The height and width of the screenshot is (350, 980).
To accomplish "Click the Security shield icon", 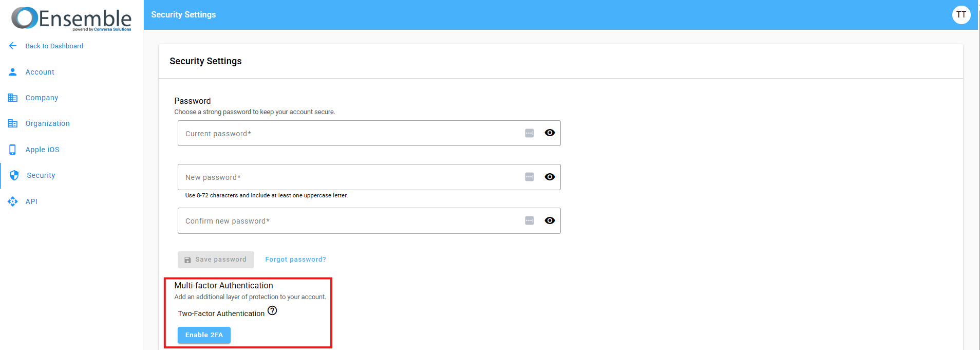I will [x=14, y=175].
